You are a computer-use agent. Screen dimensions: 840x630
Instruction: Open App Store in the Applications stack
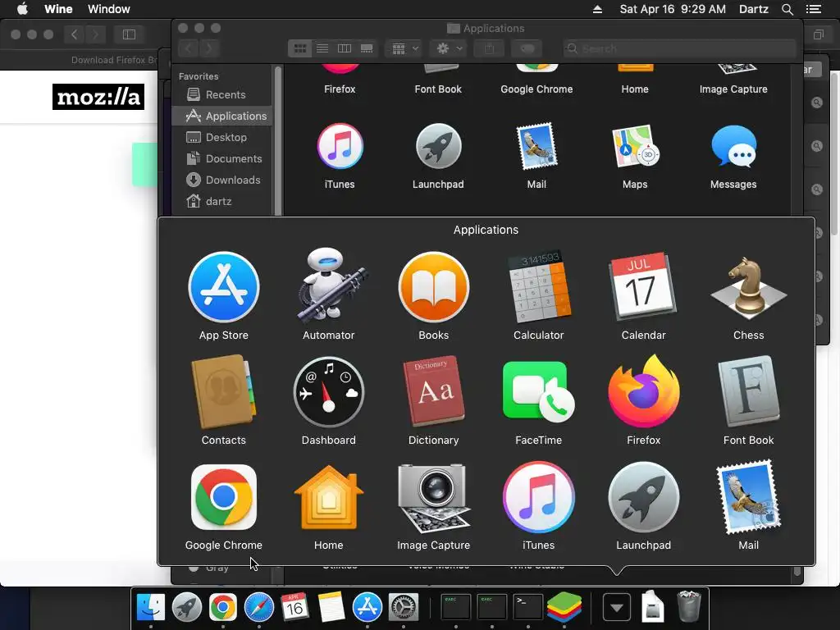click(x=224, y=287)
